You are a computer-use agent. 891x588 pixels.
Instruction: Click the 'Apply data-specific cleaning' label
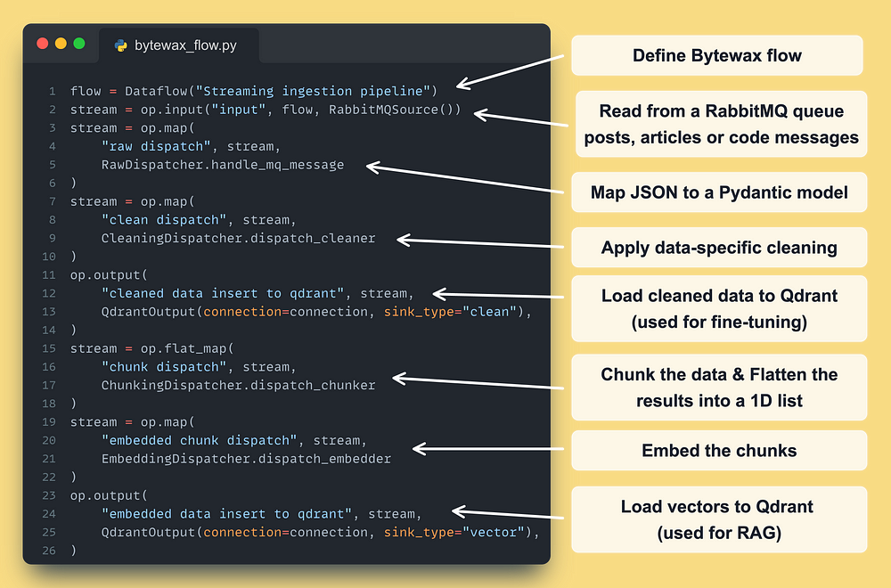(719, 248)
